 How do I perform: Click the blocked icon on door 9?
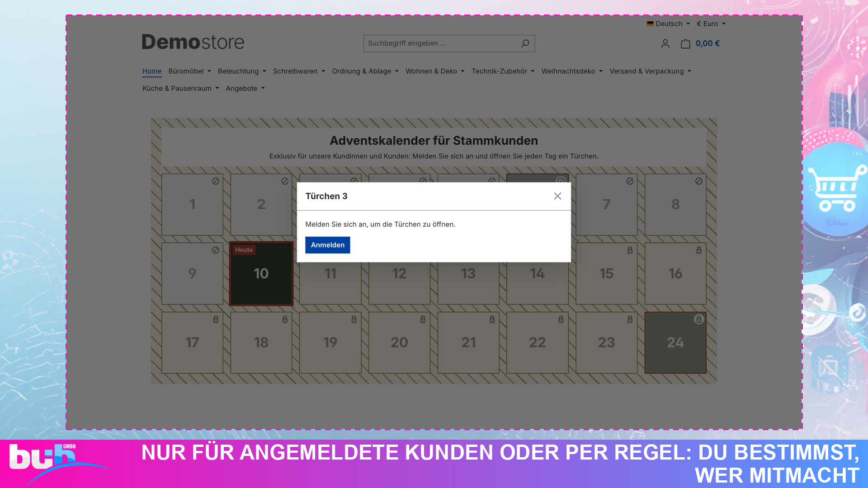tap(216, 250)
